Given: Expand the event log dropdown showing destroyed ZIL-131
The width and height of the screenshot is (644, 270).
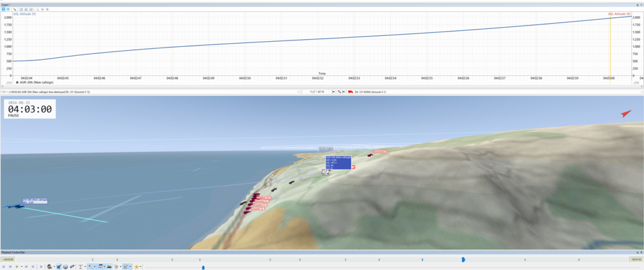Looking at the screenshot, I should (x=299, y=92).
